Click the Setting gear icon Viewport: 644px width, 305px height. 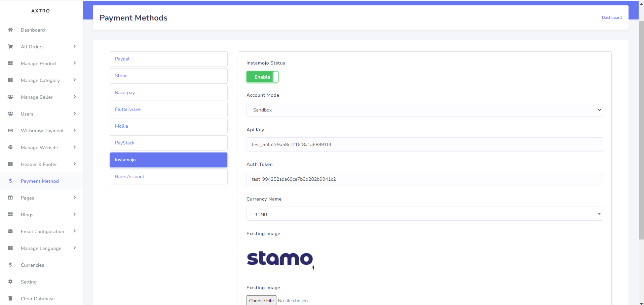(x=10, y=282)
